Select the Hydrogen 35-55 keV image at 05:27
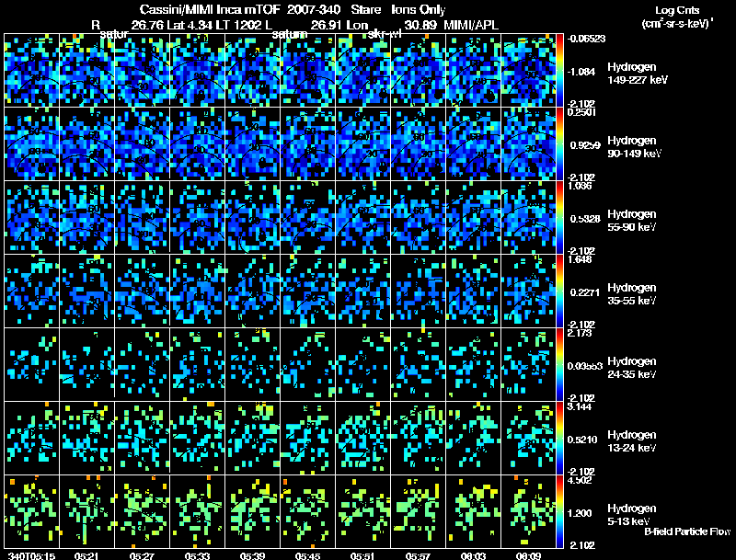Image resolution: width=736 pixels, height=560 pixels. [143, 291]
